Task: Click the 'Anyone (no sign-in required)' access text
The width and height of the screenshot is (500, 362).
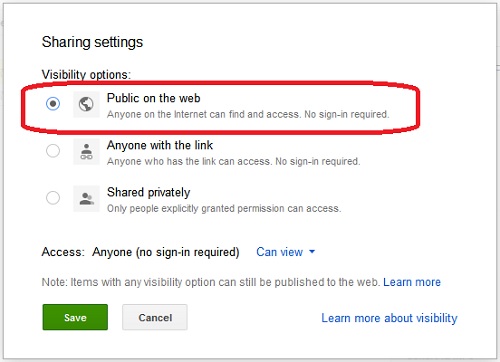Action: (x=166, y=252)
